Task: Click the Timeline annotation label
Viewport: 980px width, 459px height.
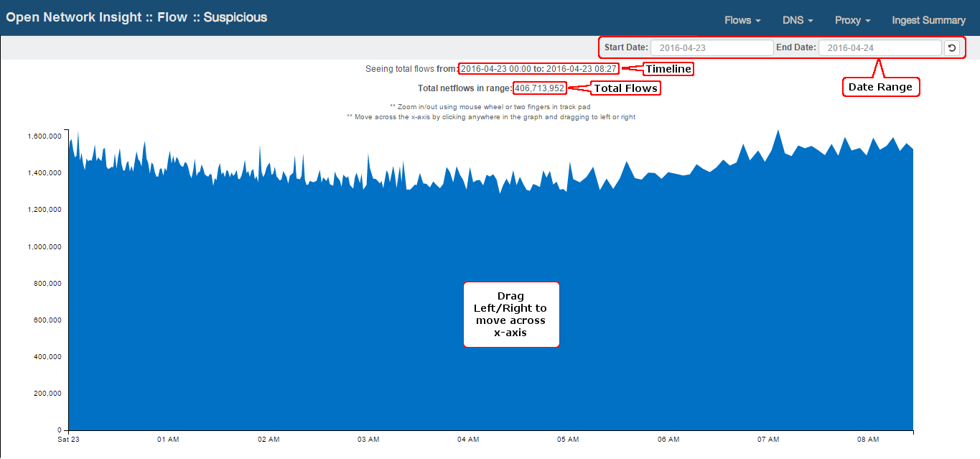Action: point(668,69)
